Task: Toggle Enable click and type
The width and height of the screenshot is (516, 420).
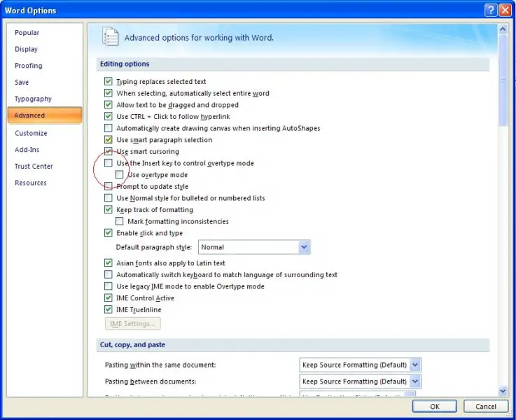Action: tap(109, 233)
